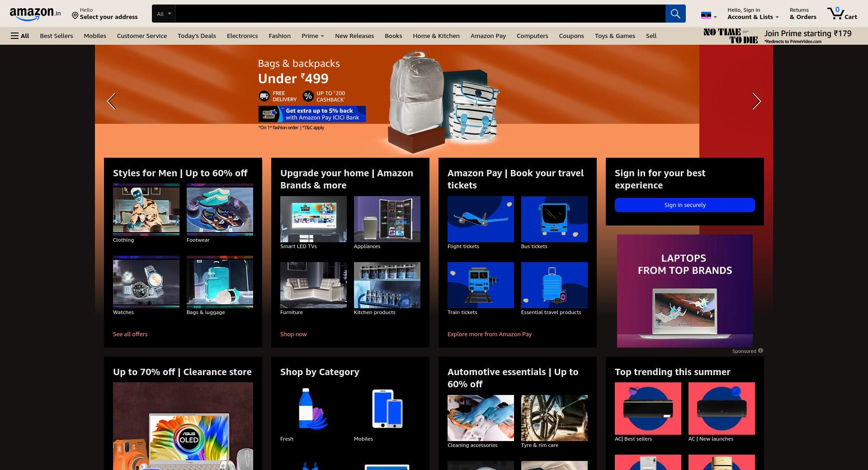
Task: Open Customer Service page
Action: click(x=142, y=36)
